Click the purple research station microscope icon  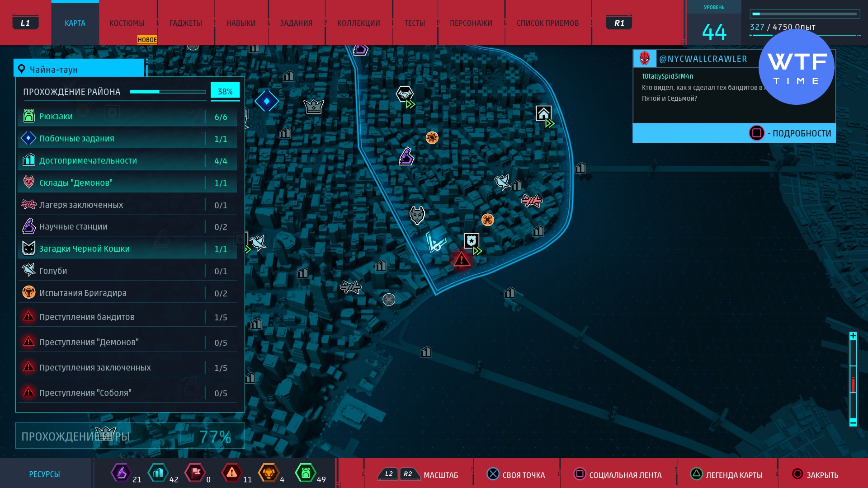(406, 156)
